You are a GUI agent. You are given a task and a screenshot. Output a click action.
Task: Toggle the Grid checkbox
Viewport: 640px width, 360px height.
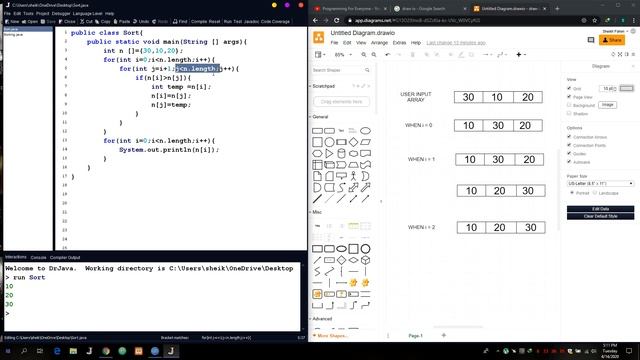pyautogui.click(x=569, y=88)
